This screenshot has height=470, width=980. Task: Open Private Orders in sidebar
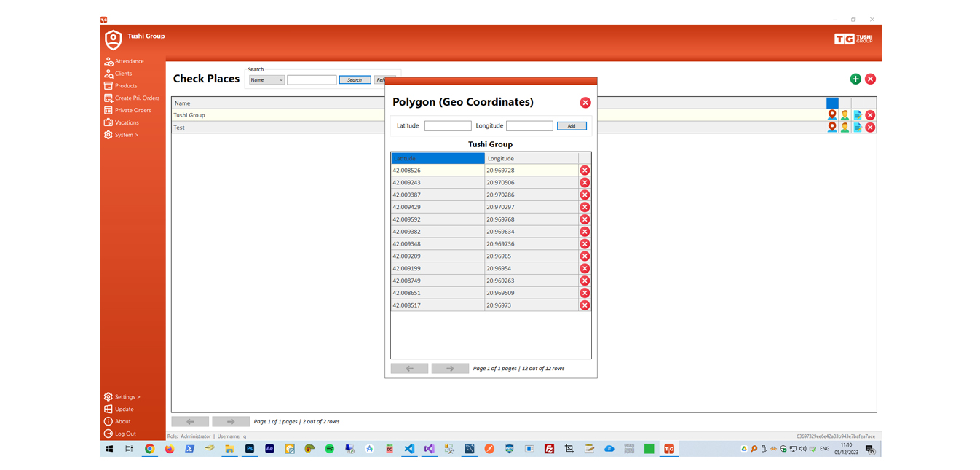pyautogui.click(x=127, y=111)
